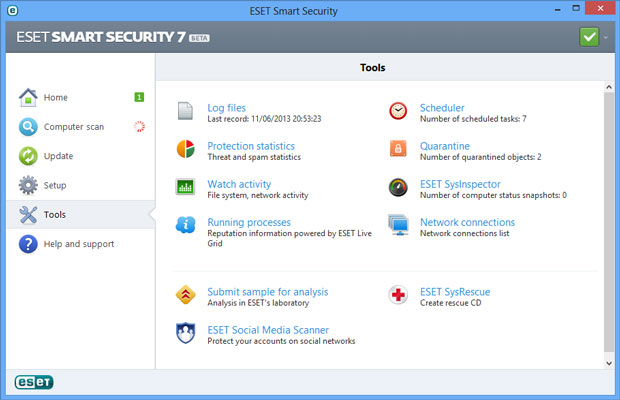The image size is (620, 400).
Task: Click 'Create rescue CD' text
Action: tap(451, 303)
